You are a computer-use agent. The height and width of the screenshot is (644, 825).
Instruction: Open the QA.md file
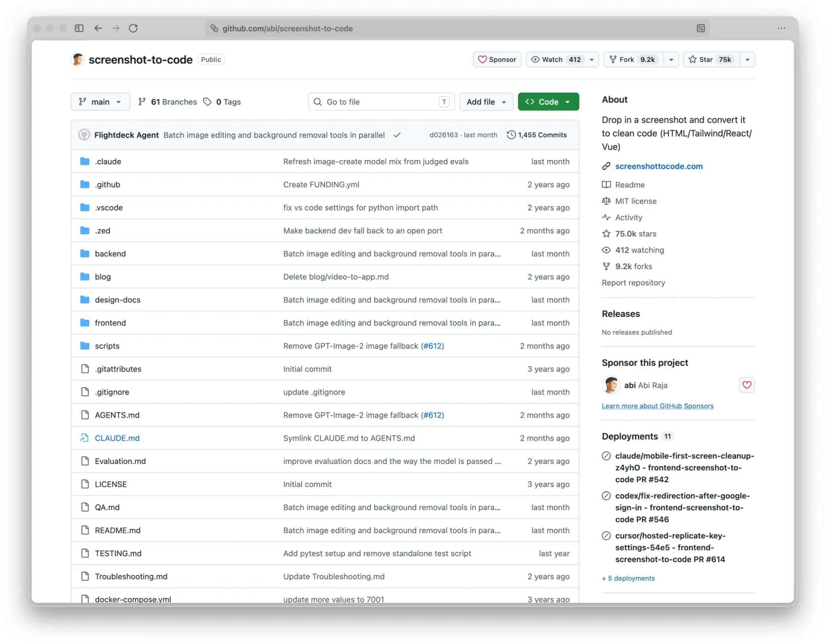107,507
